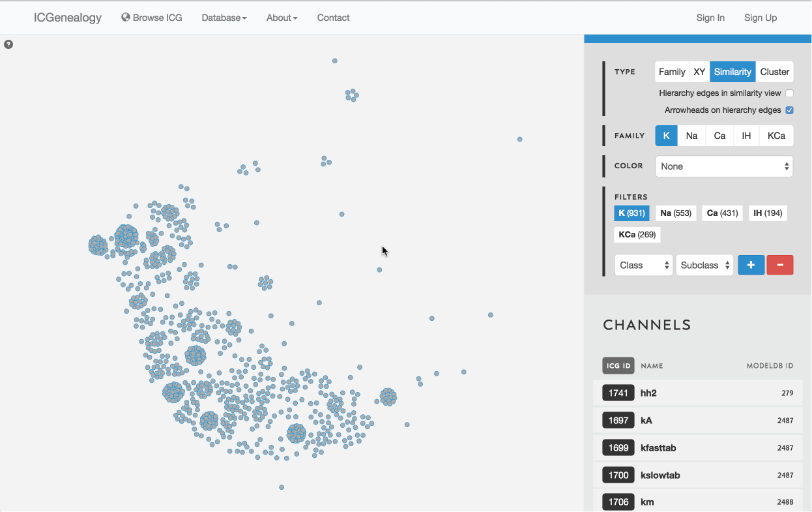
Task: Open the Subclass filter dropdown
Action: coord(705,265)
